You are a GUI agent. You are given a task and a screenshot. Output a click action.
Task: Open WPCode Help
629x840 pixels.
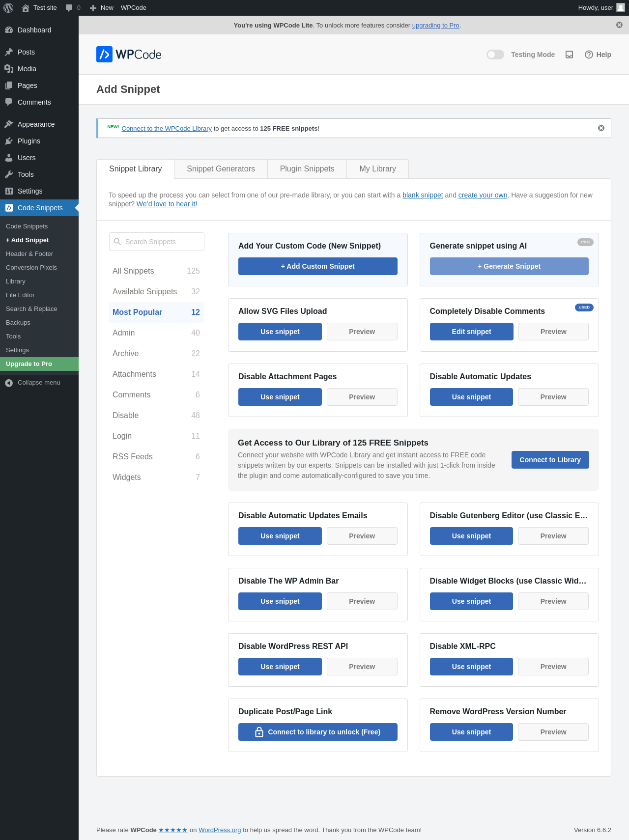[598, 55]
